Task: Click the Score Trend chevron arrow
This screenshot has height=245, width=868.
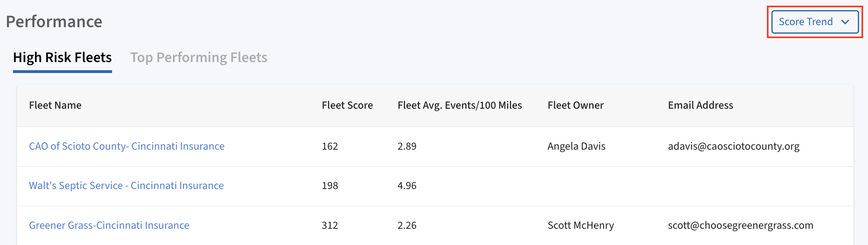Action: (x=845, y=22)
